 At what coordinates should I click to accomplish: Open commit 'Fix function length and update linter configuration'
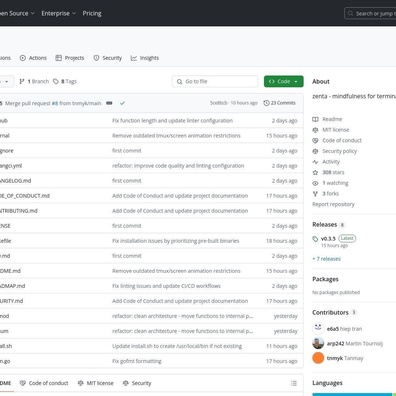click(172, 121)
